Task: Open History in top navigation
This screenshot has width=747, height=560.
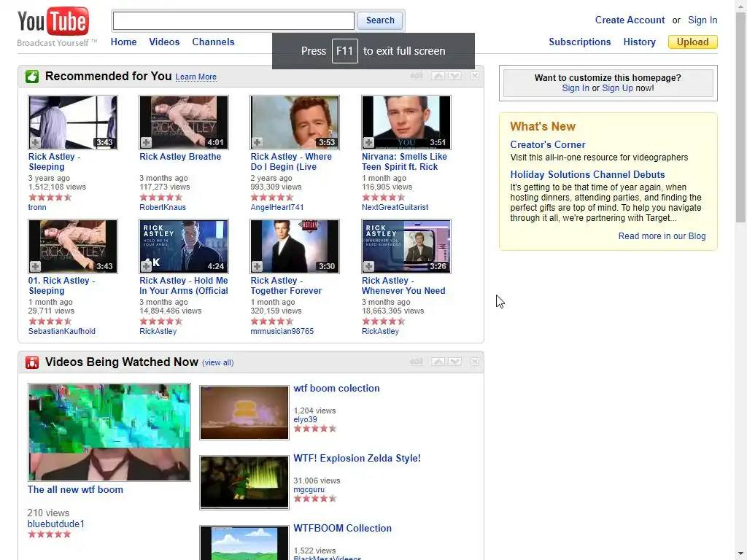Action: [x=639, y=42]
